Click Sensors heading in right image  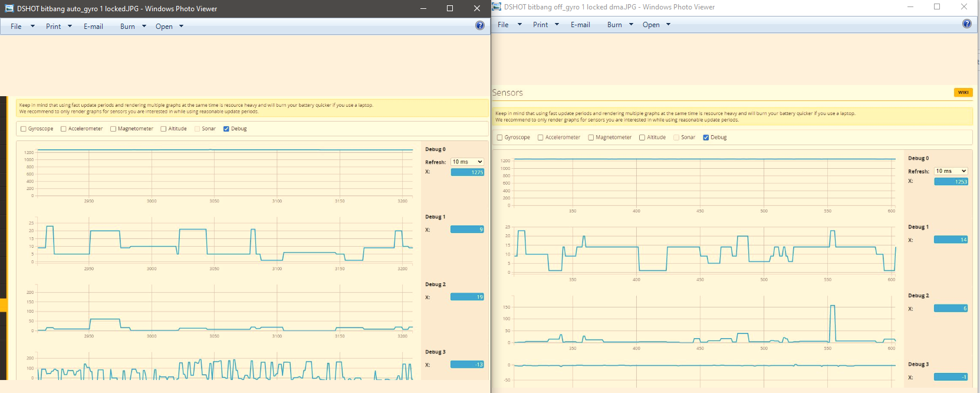click(508, 93)
